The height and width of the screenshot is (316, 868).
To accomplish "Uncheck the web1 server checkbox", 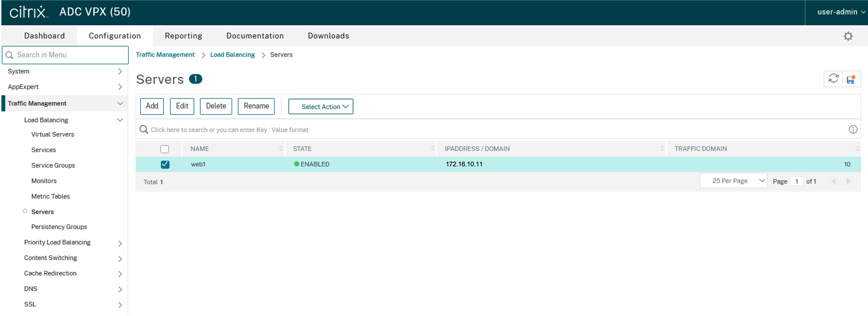I will [165, 164].
